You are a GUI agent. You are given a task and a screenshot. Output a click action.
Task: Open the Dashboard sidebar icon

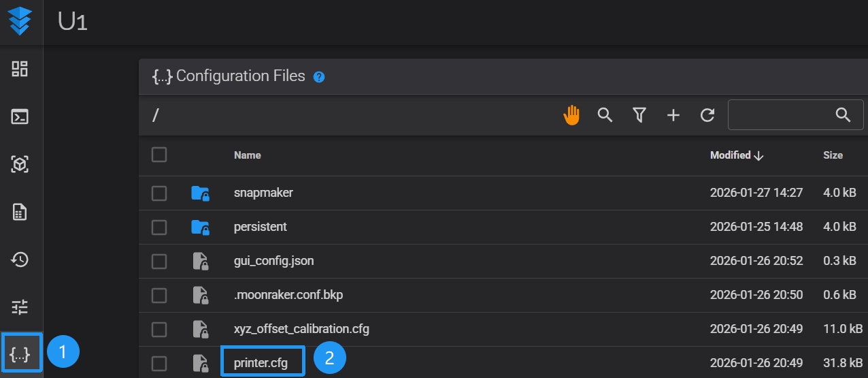(x=20, y=69)
